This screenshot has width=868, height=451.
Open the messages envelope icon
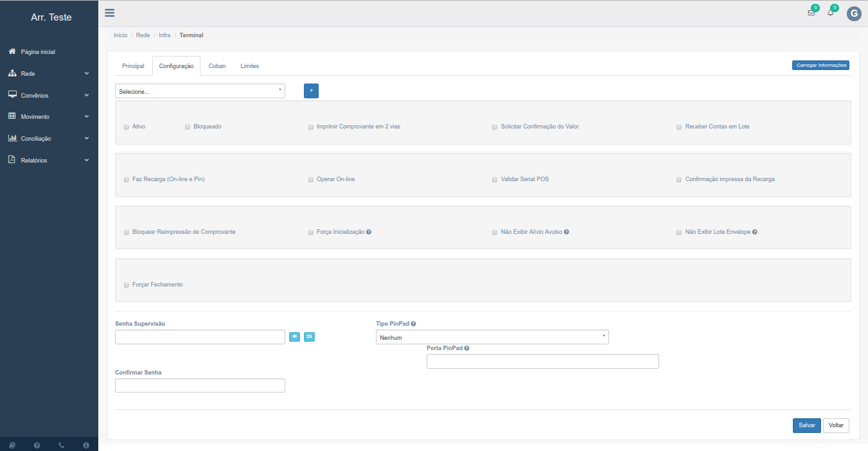pyautogui.click(x=811, y=13)
